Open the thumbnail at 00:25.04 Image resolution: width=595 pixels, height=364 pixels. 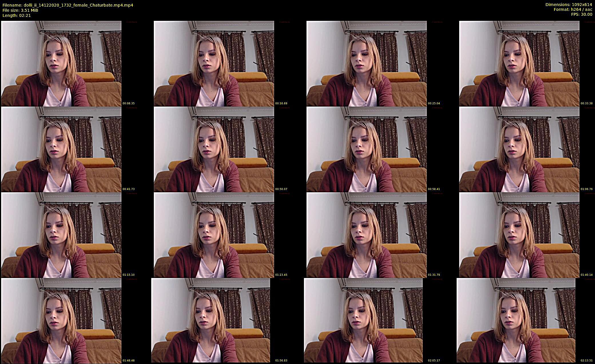(x=367, y=63)
